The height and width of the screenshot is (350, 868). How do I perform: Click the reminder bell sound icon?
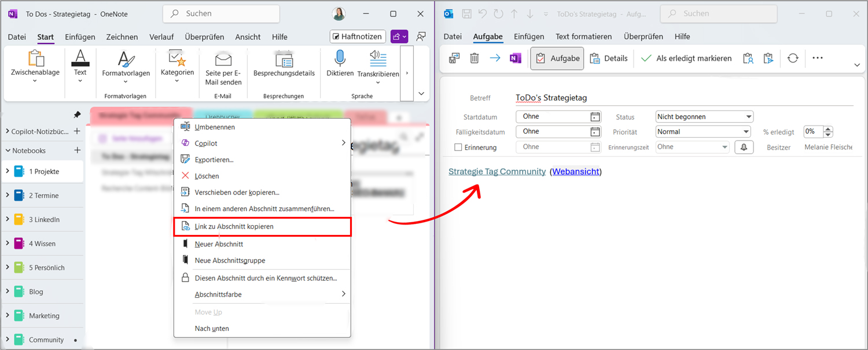[744, 147]
